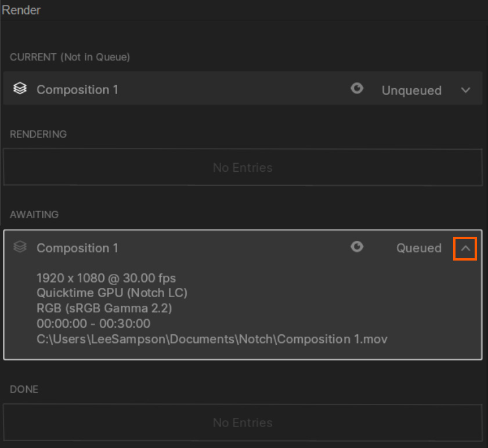Click the 1920 x 1080 @ 30.00 fps line
Screen dimensions: 488x448
(x=106, y=278)
